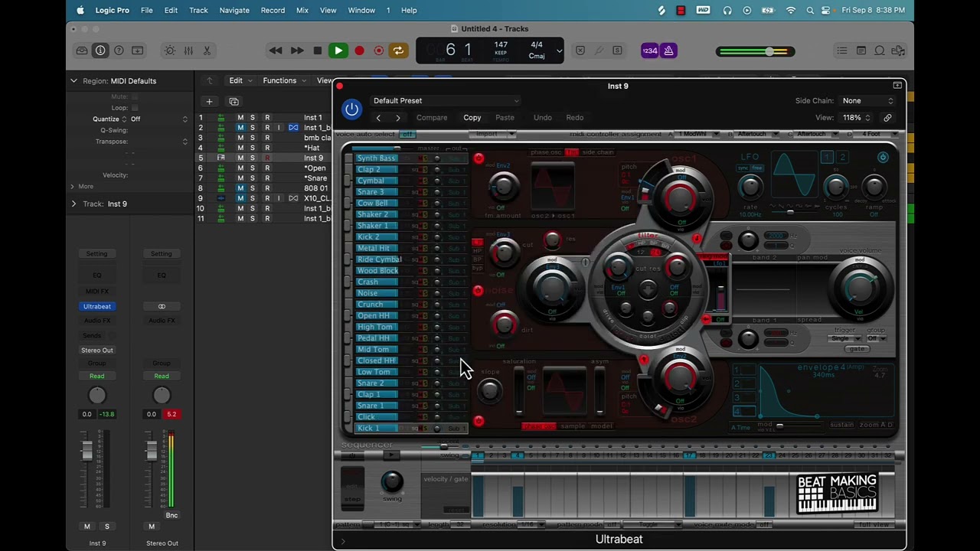The height and width of the screenshot is (551, 980).
Task: Open the Mix menu
Action: 302,10
